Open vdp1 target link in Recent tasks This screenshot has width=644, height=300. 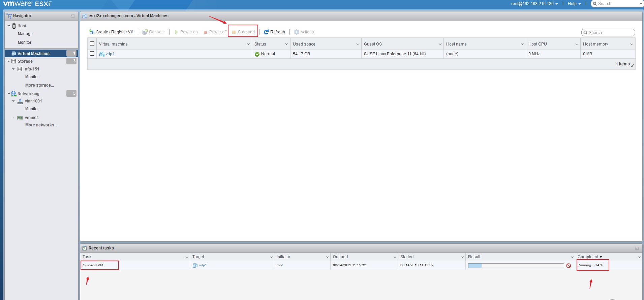[x=203, y=265]
